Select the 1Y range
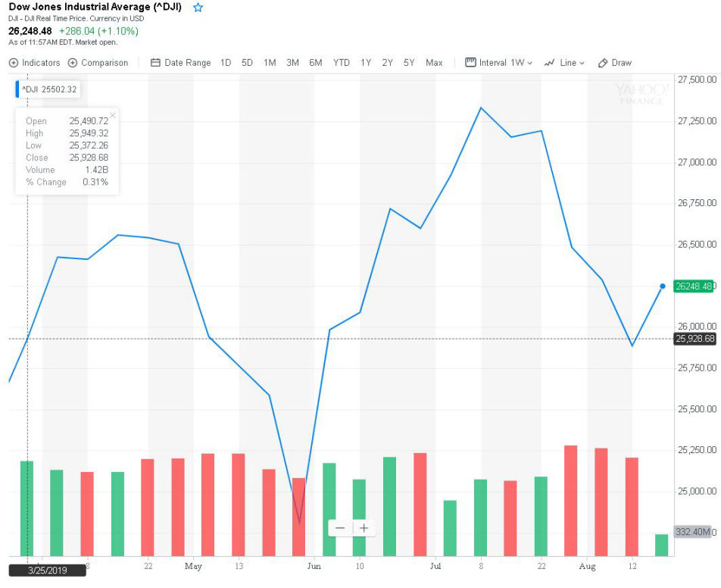The width and height of the screenshot is (721, 588). click(366, 63)
